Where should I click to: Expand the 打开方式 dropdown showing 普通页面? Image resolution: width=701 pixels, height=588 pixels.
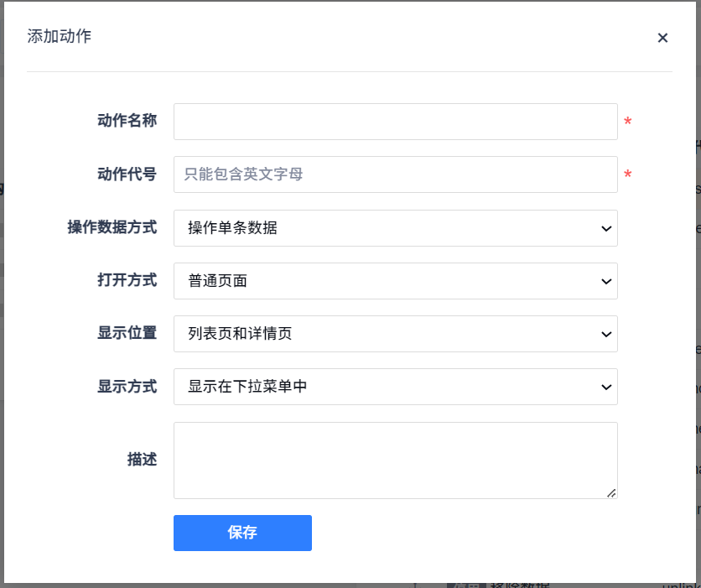pos(395,281)
